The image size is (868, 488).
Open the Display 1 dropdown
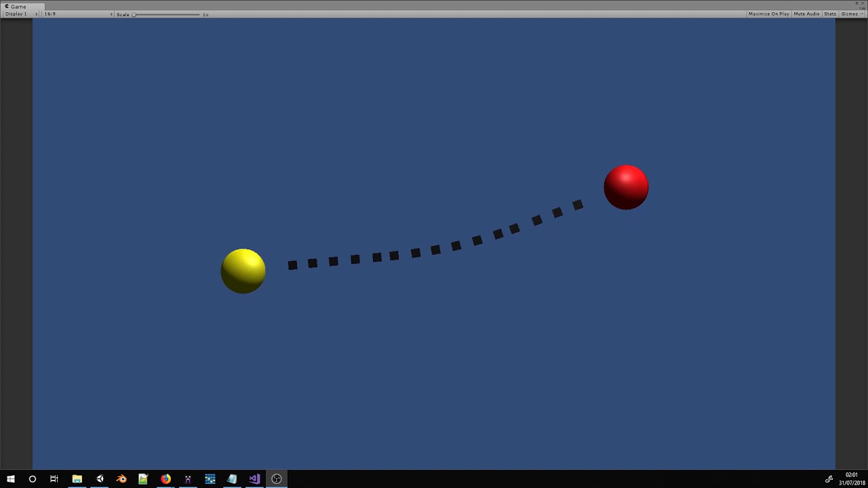pyautogui.click(x=20, y=14)
